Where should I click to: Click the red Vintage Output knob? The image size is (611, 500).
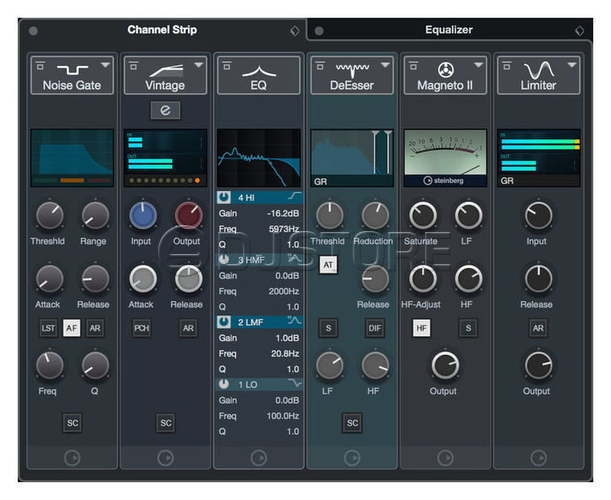pos(189,215)
